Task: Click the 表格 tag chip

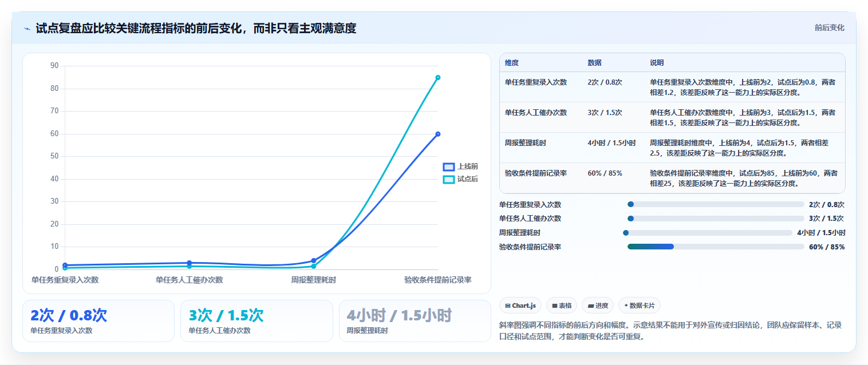Action: click(562, 306)
